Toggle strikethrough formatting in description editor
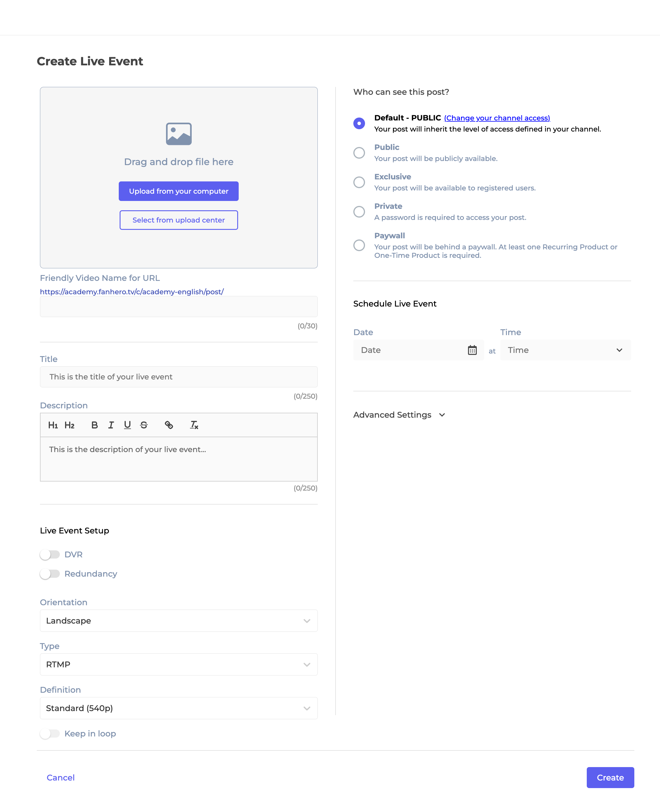The width and height of the screenshot is (660, 812). tap(144, 425)
